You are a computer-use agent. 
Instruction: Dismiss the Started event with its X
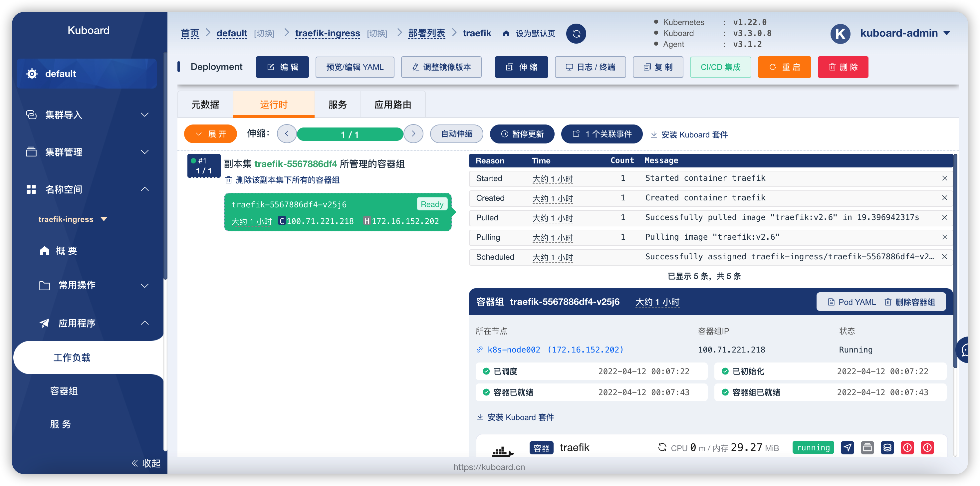[945, 178]
